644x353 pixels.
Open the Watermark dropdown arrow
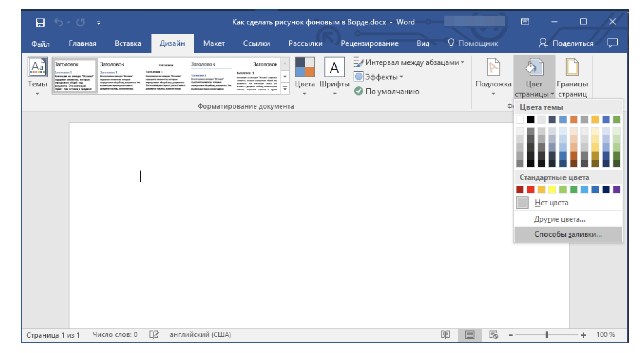(493, 94)
